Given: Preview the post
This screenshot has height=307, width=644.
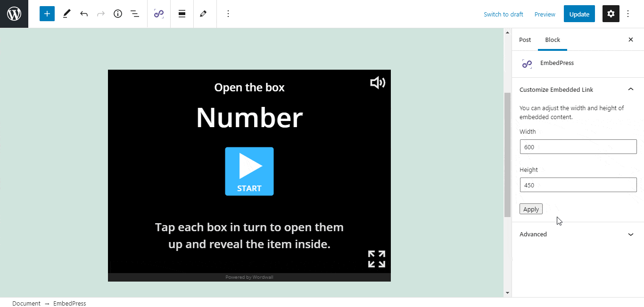Looking at the screenshot, I should click(x=545, y=14).
